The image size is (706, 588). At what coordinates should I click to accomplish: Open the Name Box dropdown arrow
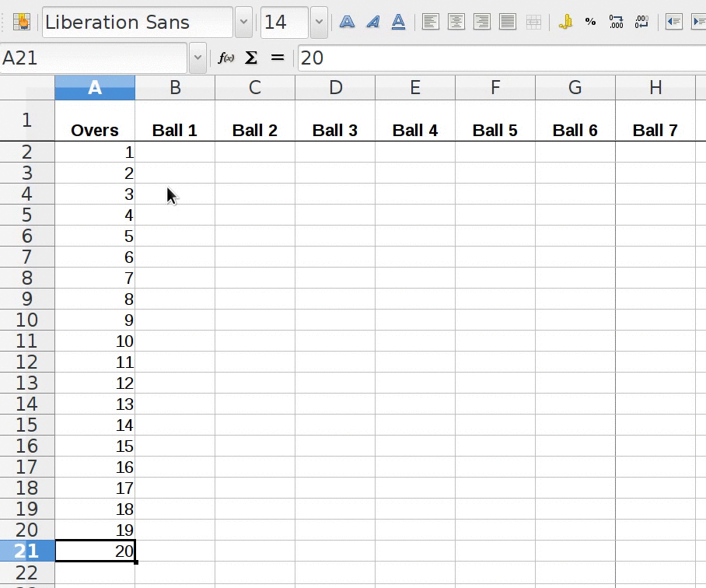[197, 58]
